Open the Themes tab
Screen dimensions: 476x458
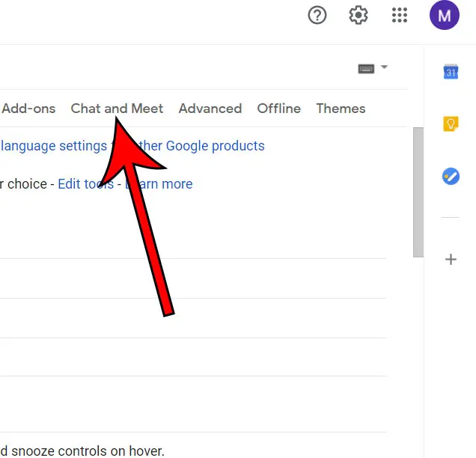(x=341, y=109)
